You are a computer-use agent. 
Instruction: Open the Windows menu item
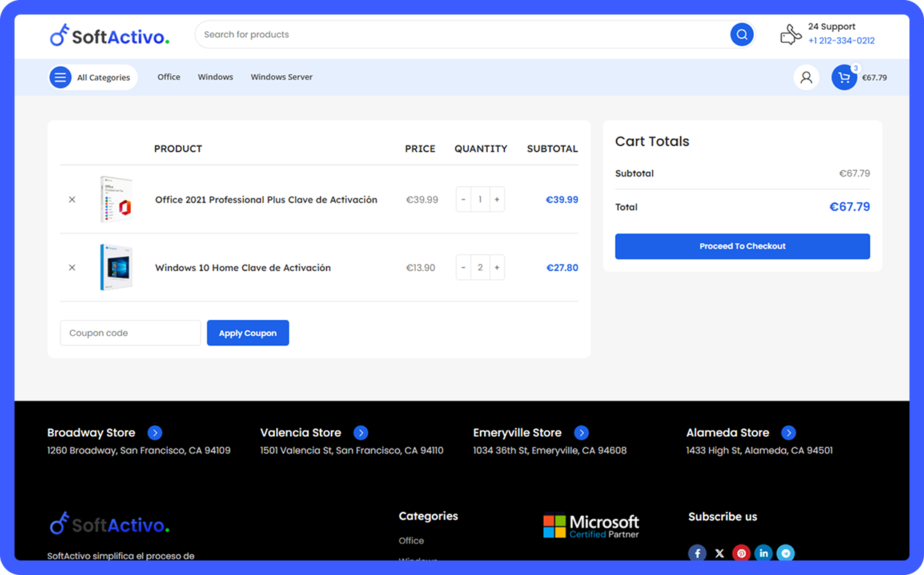pos(215,77)
